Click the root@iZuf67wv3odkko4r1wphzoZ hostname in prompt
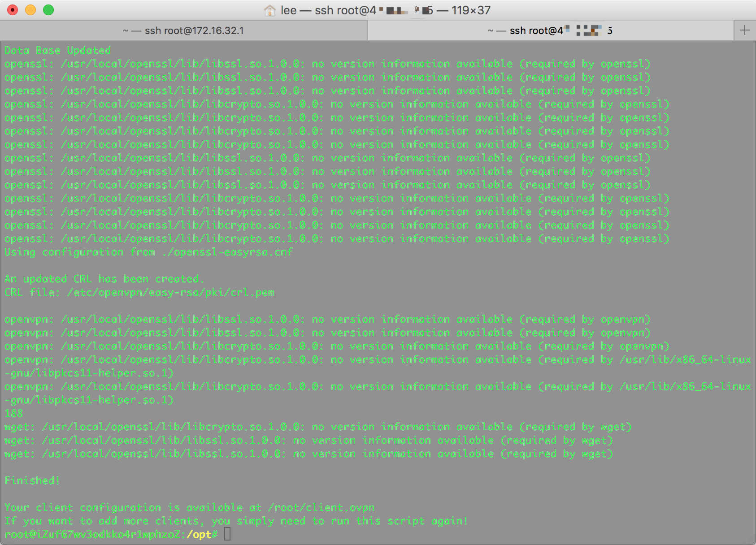The width and height of the screenshot is (756, 545). (92, 534)
